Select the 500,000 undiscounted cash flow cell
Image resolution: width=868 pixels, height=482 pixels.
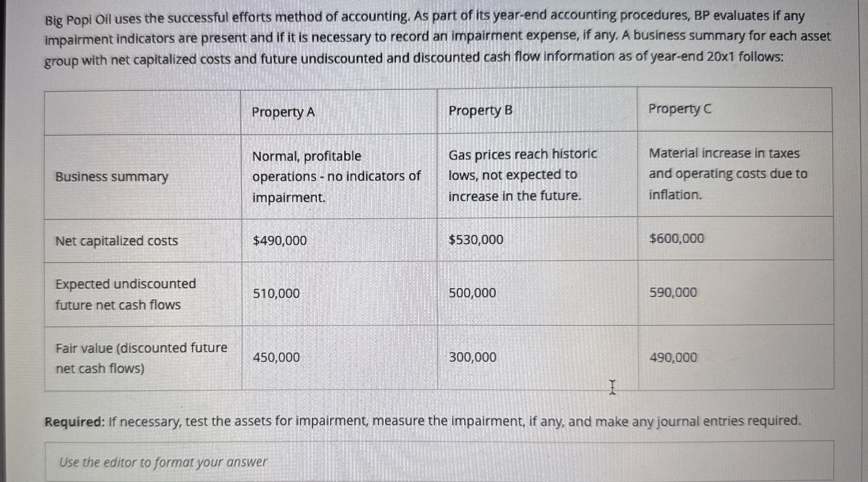pyautogui.click(x=472, y=293)
